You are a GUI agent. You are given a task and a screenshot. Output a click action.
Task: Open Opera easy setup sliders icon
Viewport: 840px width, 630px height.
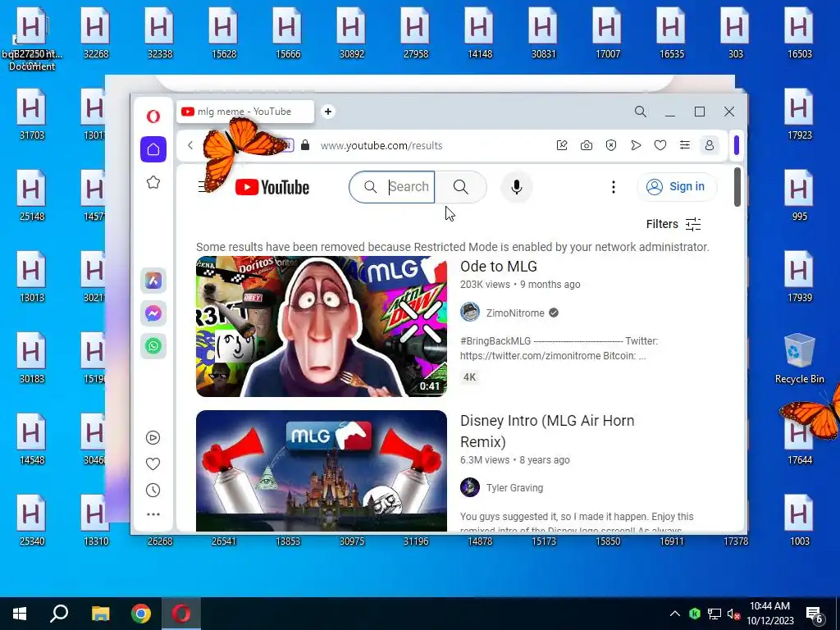tap(685, 145)
